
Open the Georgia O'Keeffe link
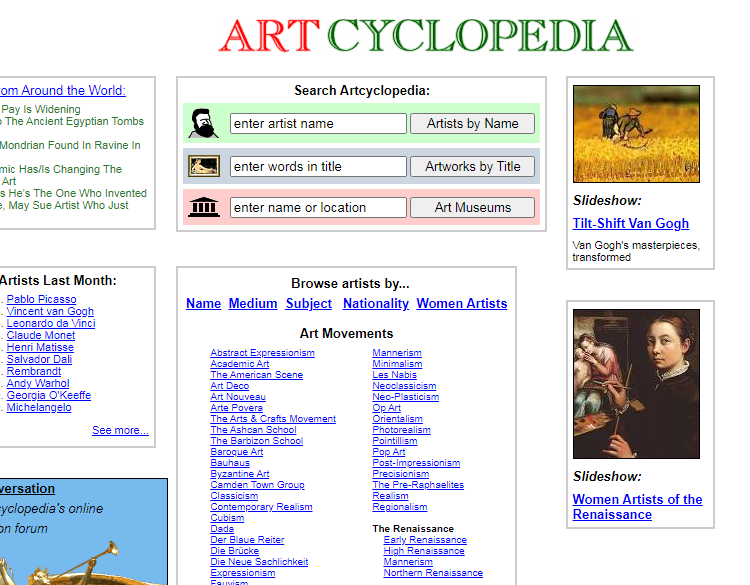point(48,395)
